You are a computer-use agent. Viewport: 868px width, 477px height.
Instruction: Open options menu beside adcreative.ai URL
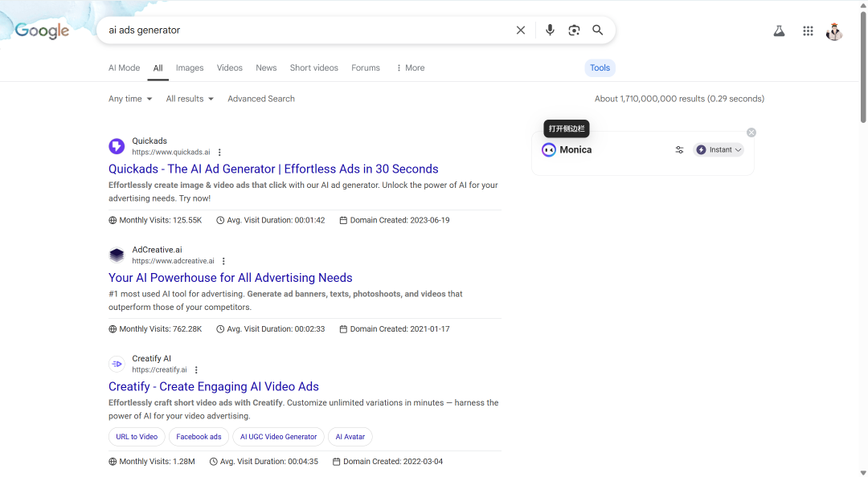(223, 261)
